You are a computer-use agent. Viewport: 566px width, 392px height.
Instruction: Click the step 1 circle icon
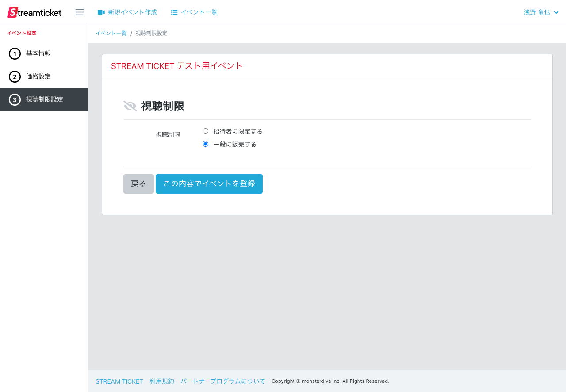coord(15,54)
